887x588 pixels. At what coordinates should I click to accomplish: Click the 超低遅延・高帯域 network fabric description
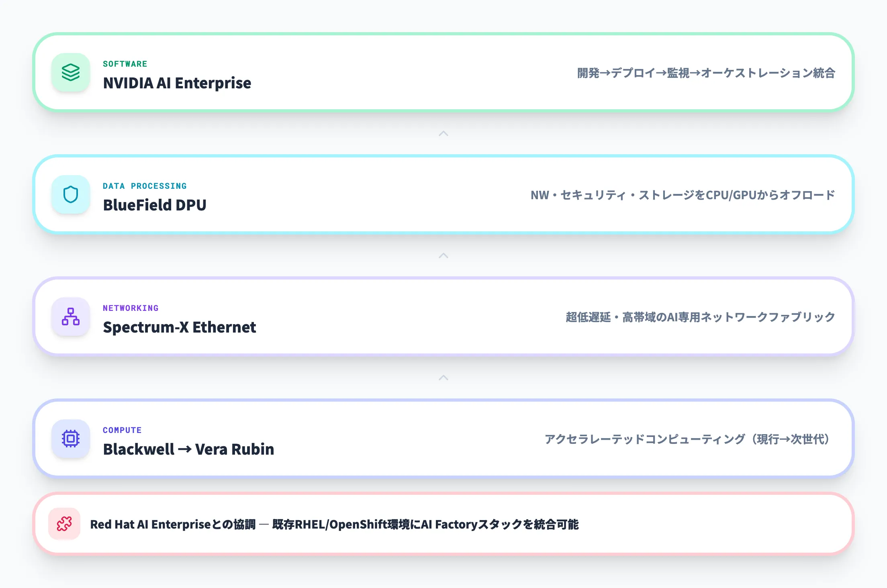[x=700, y=317]
